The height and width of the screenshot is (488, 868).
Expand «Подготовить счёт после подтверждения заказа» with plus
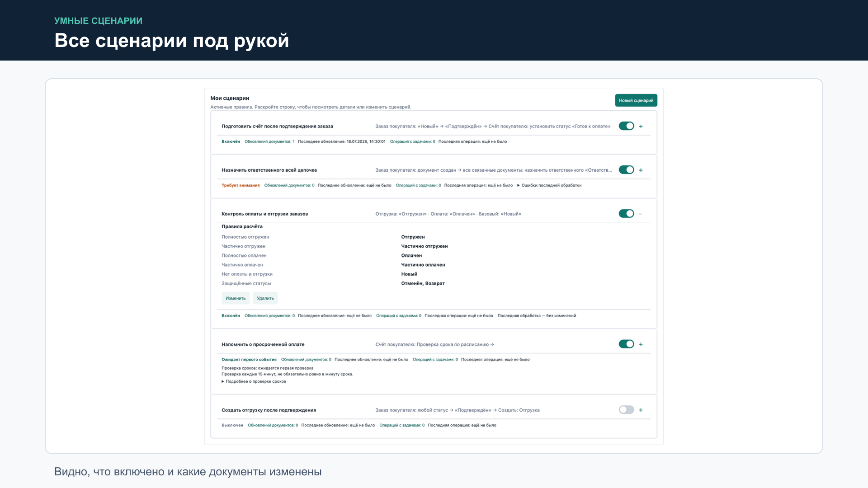(x=641, y=127)
